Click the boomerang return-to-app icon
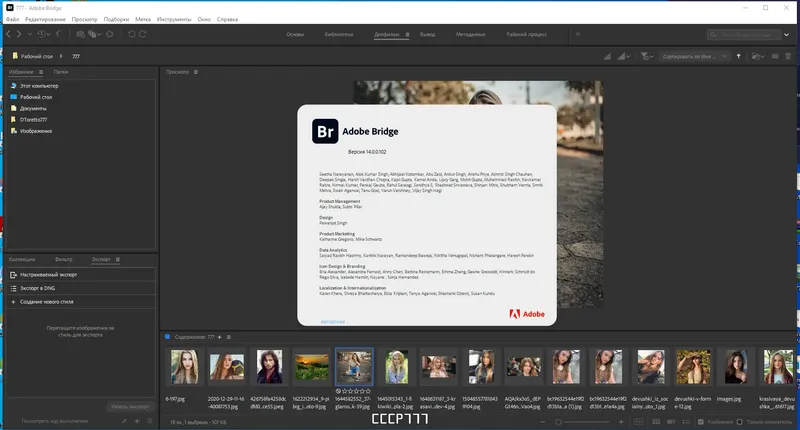 60,34
